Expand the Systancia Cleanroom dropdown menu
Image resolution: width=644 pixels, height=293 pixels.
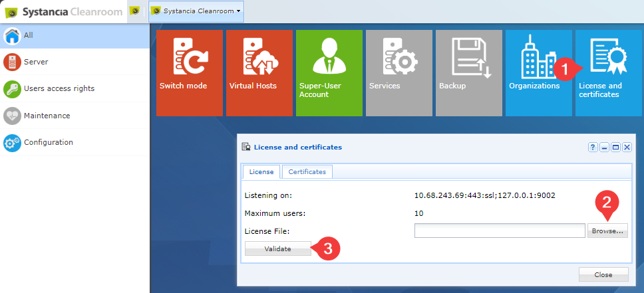[x=196, y=11]
